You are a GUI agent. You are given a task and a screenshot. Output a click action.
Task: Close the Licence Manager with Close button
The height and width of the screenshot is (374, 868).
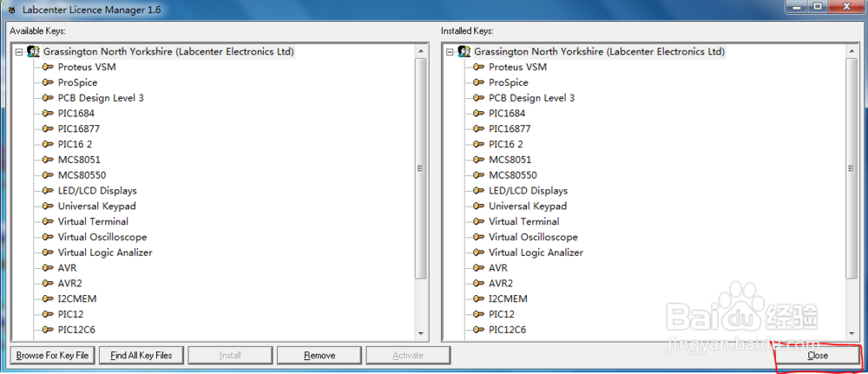(818, 355)
